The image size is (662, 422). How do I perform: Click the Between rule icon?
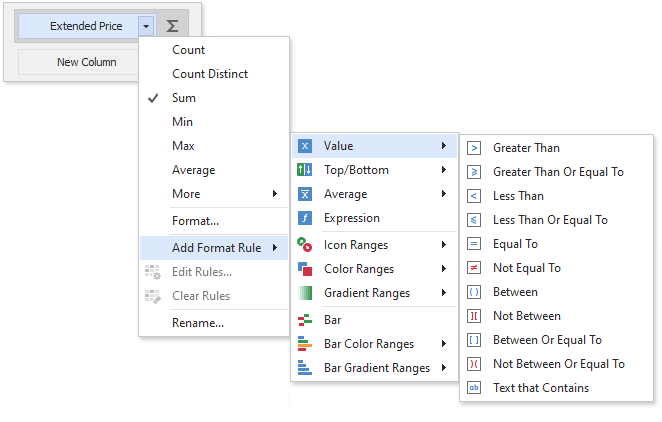tap(474, 292)
